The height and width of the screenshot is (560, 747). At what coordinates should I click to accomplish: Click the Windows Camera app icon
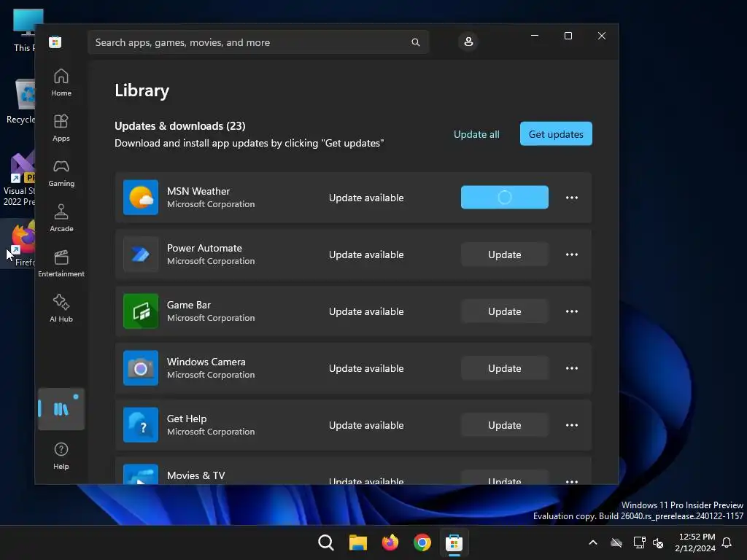click(x=141, y=368)
